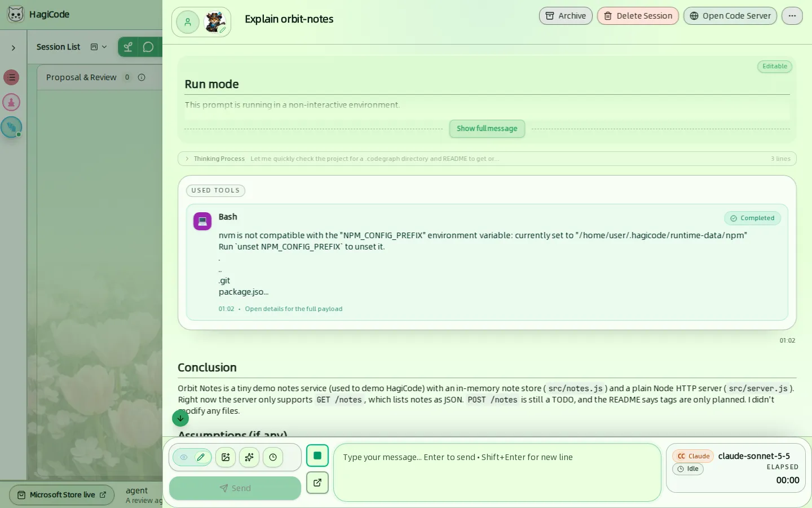This screenshot has width=812, height=508.
Task: Click the Editable badge on Run mode
Action: coord(775,67)
